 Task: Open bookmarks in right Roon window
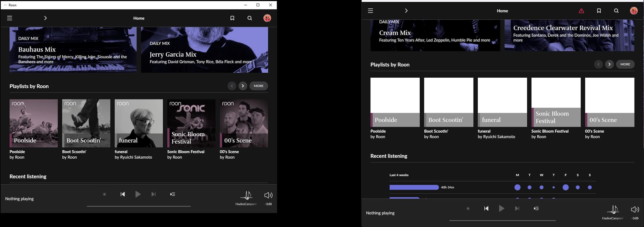pos(599,11)
